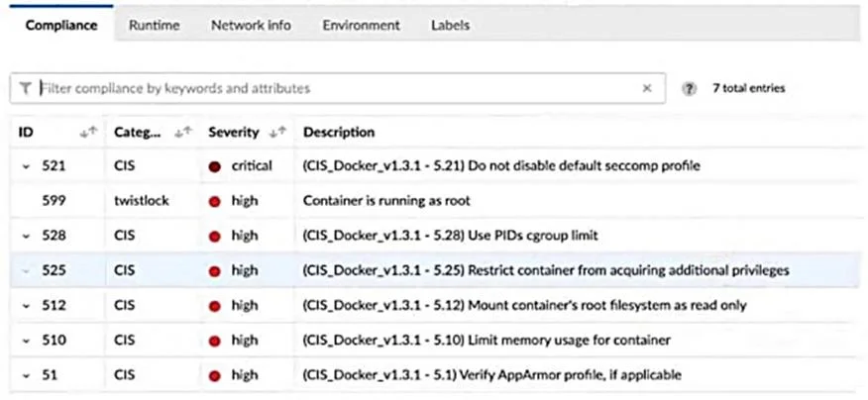Expand row 512 chevron
This screenshot has width=868, height=400.
point(26,306)
